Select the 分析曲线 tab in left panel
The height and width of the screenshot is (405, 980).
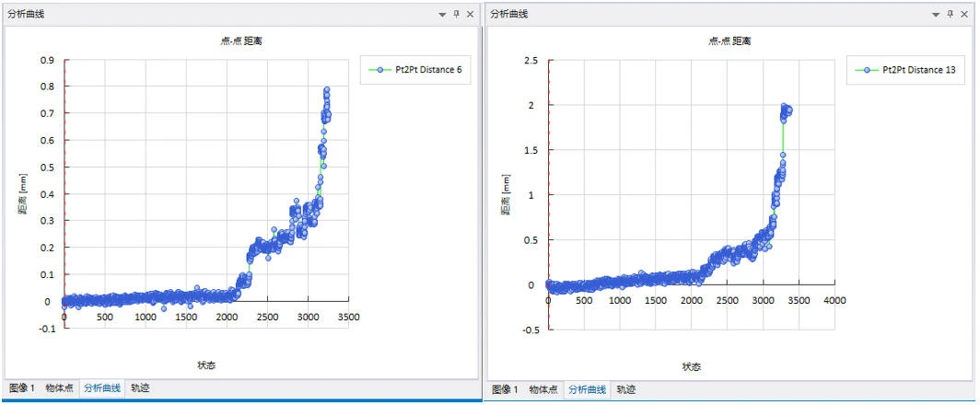(x=101, y=389)
